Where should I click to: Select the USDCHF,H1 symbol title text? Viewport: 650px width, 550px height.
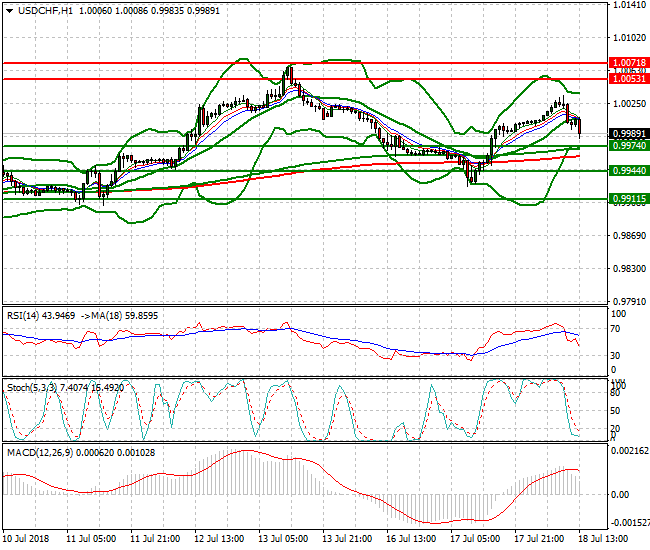[45, 11]
